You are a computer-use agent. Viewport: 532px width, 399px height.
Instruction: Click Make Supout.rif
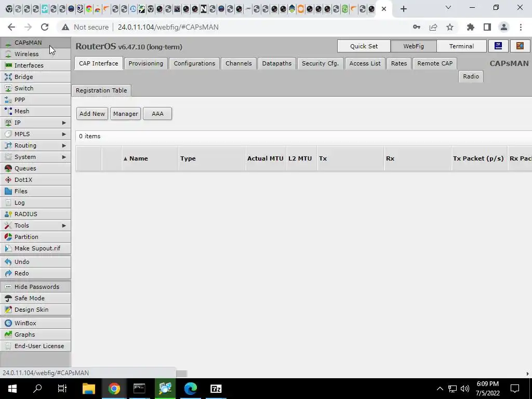(35, 248)
